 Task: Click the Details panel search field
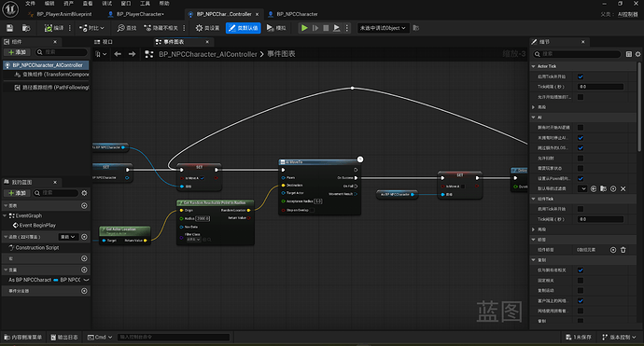click(x=577, y=54)
